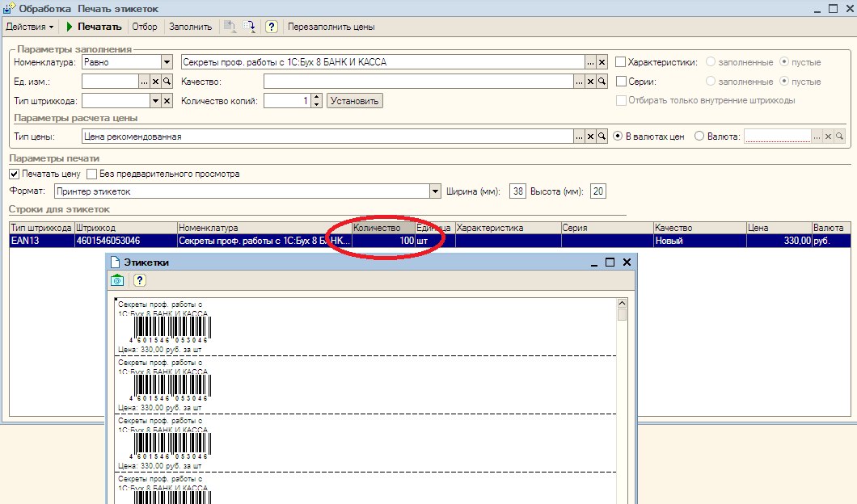Open help icon in the Этикетки window
The width and height of the screenshot is (857, 504).
click(139, 280)
